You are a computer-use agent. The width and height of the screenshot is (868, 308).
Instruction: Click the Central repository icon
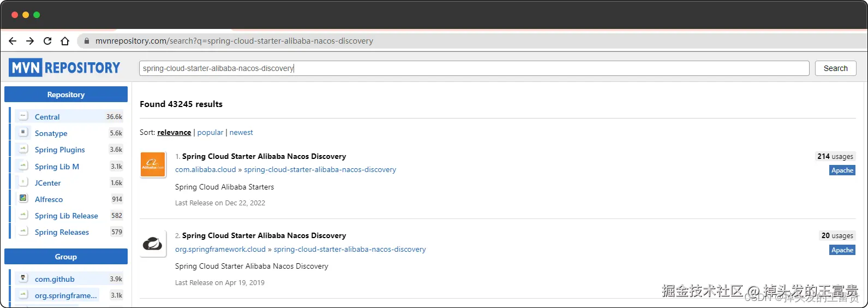coord(23,116)
